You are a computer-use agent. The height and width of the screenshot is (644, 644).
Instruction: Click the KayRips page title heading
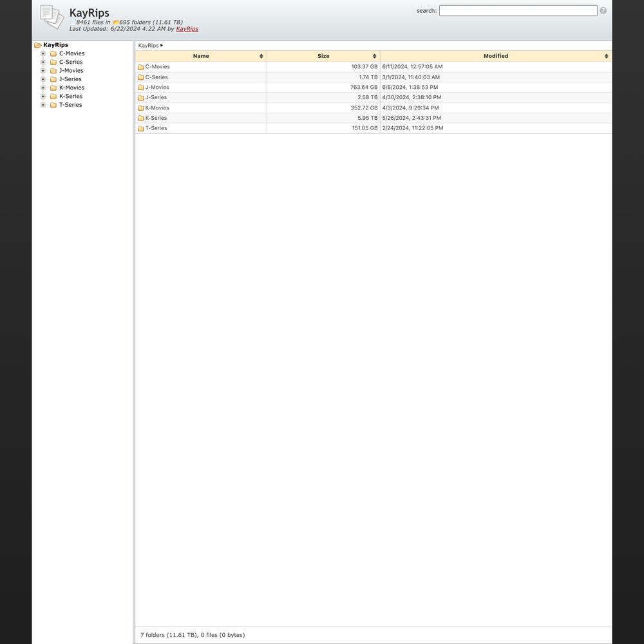pyautogui.click(x=89, y=13)
